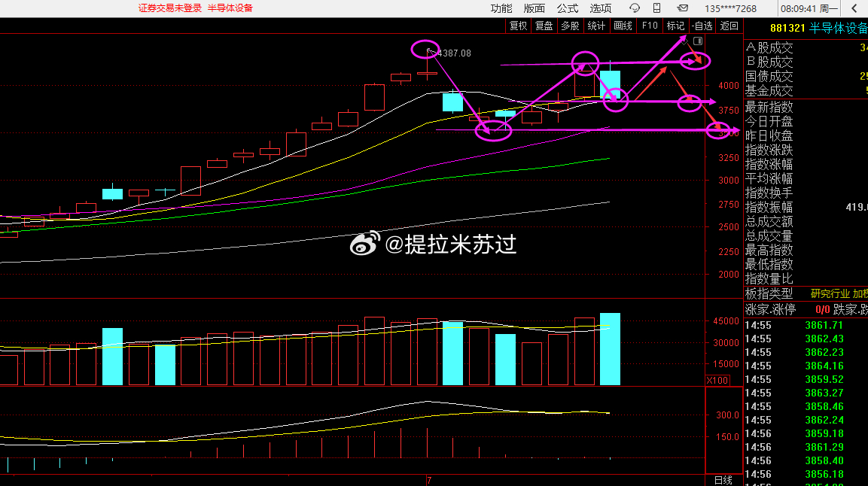Select the 最低指数 row
868x486 pixels.
806,265
